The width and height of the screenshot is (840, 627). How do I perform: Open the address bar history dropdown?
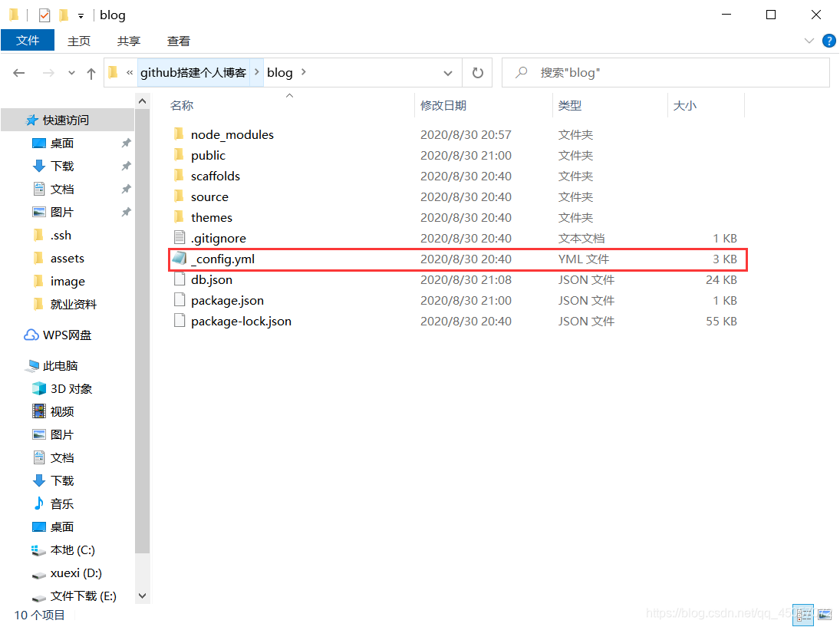pyautogui.click(x=447, y=72)
